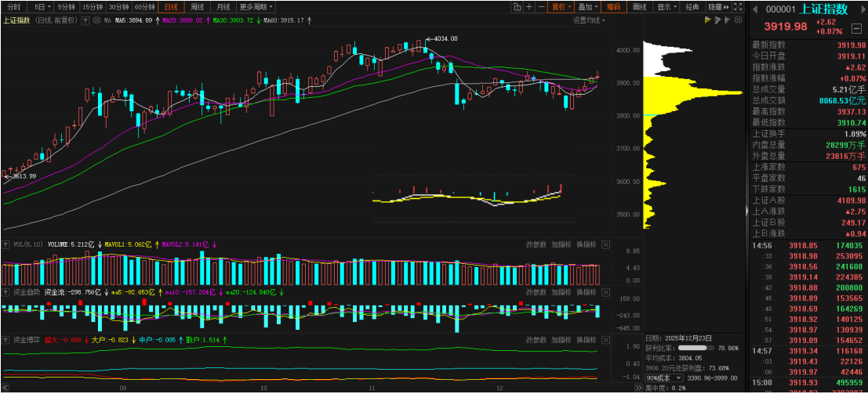Click the side panel collapse arrow handle
This screenshot has width=868, height=394.
point(748,210)
